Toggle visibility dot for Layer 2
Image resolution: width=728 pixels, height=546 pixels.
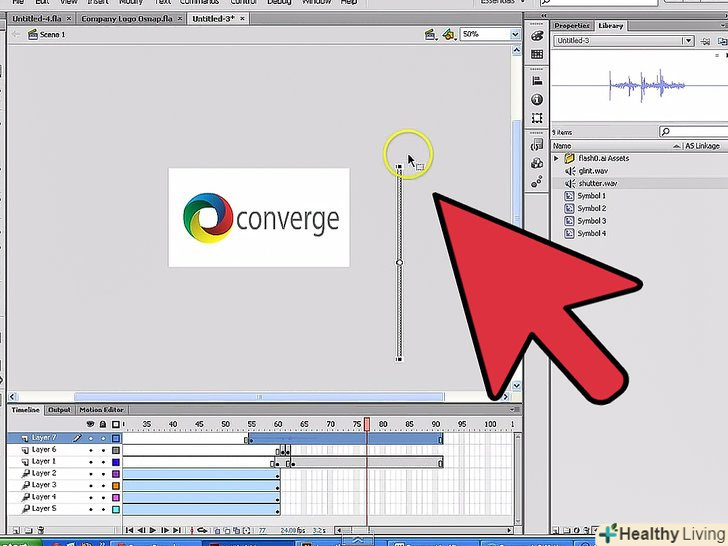(91, 474)
